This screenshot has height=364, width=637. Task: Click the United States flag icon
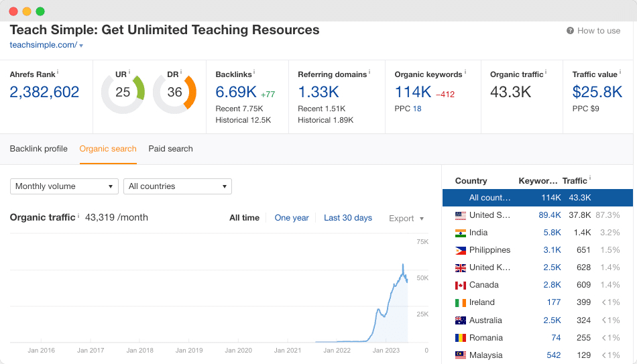tap(460, 215)
